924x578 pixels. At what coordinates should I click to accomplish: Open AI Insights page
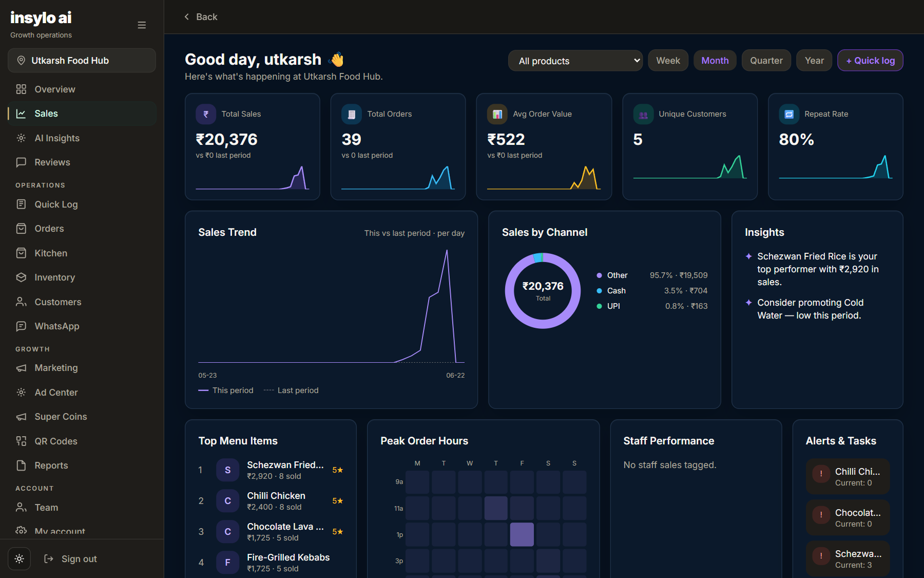(82, 138)
